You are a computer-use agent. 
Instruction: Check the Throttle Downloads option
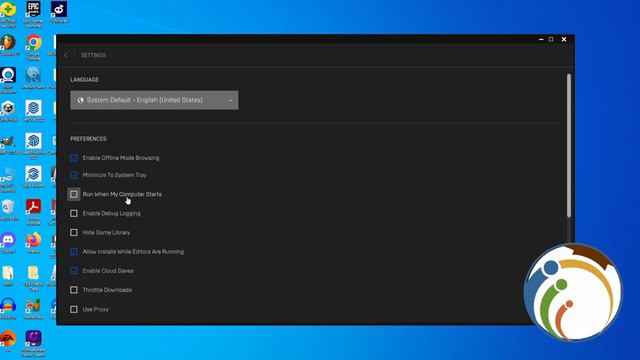tap(74, 290)
